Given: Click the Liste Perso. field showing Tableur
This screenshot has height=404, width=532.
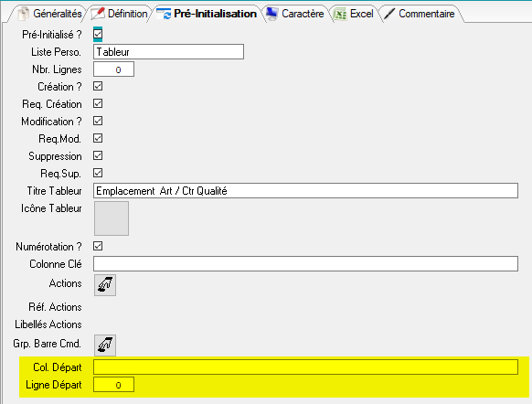Looking at the screenshot, I should click(168, 51).
